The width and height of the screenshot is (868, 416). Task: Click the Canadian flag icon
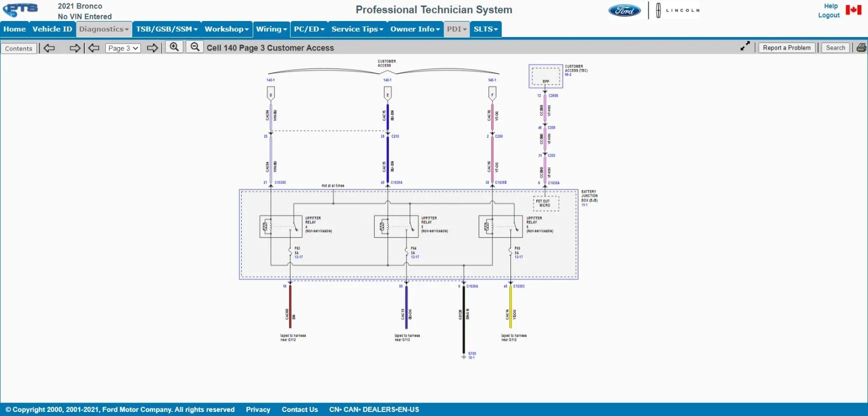pyautogui.click(x=854, y=10)
